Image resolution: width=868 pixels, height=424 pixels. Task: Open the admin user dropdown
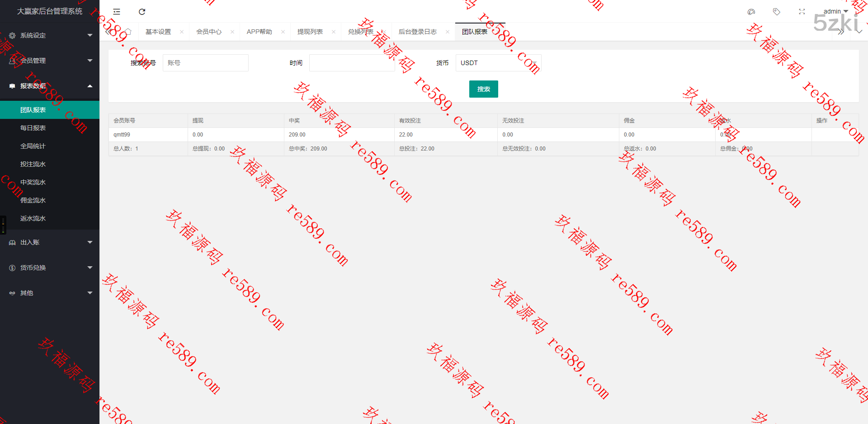pyautogui.click(x=835, y=11)
